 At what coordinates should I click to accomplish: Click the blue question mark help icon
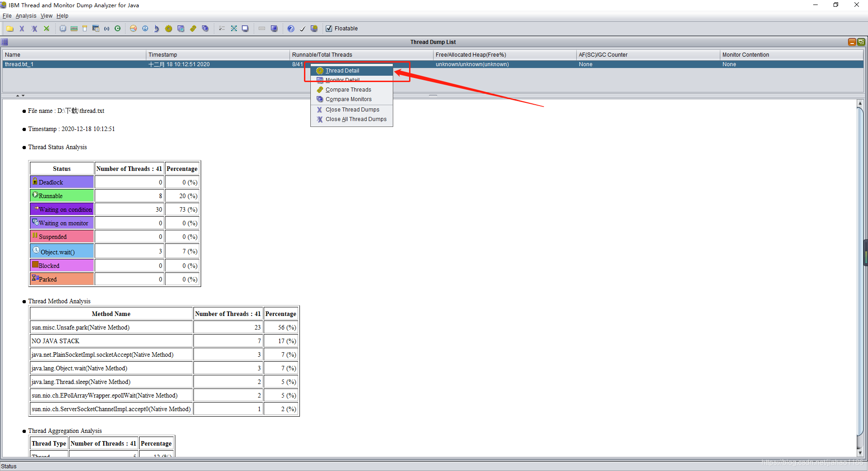pos(291,29)
